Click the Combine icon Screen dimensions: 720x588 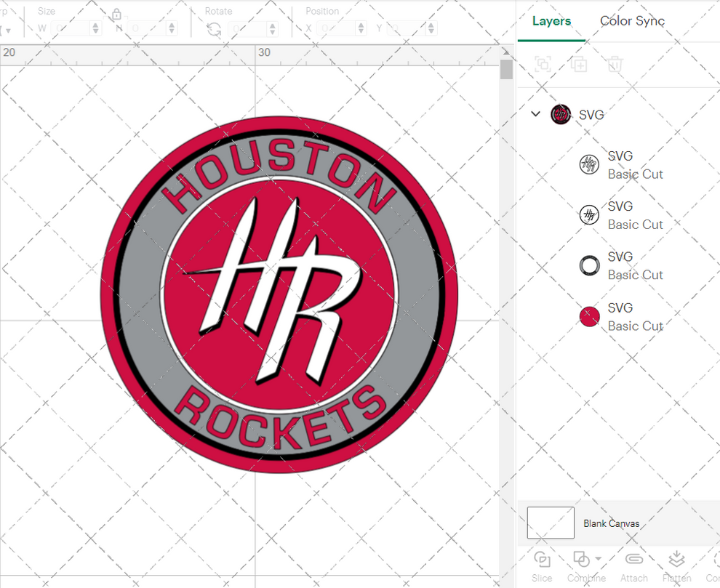point(581,559)
